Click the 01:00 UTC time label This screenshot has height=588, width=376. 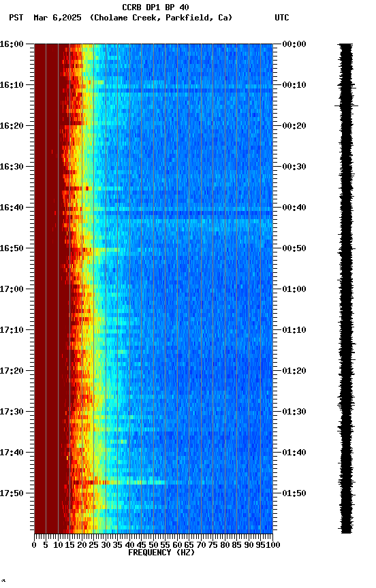coord(294,289)
